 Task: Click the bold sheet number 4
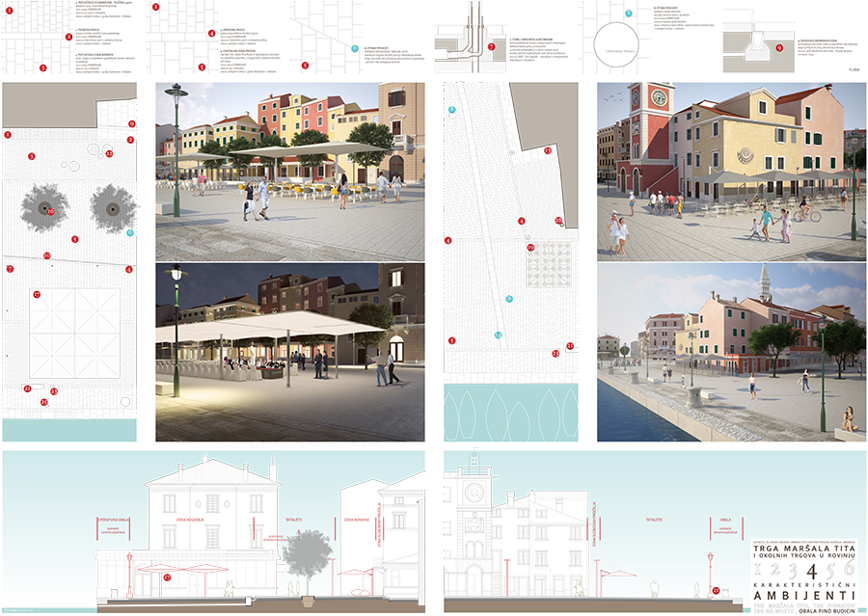(811, 571)
